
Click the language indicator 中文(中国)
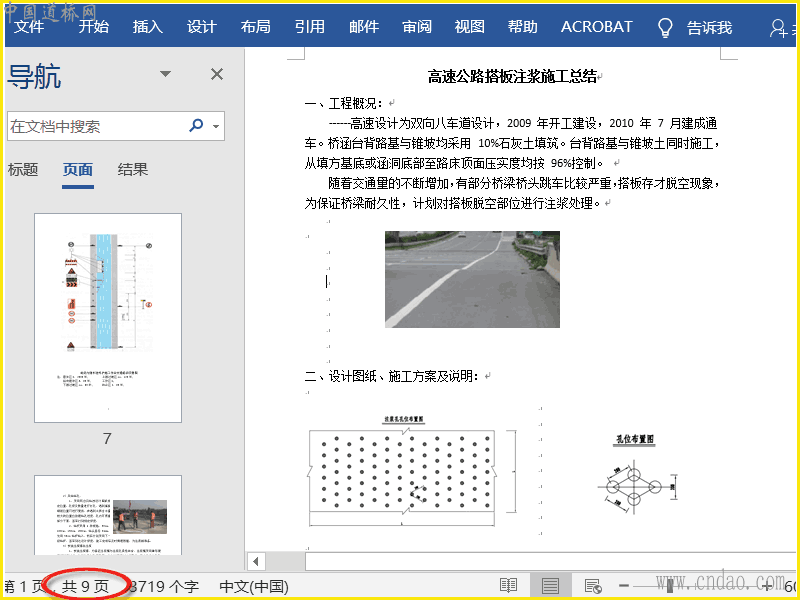[254, 587]
